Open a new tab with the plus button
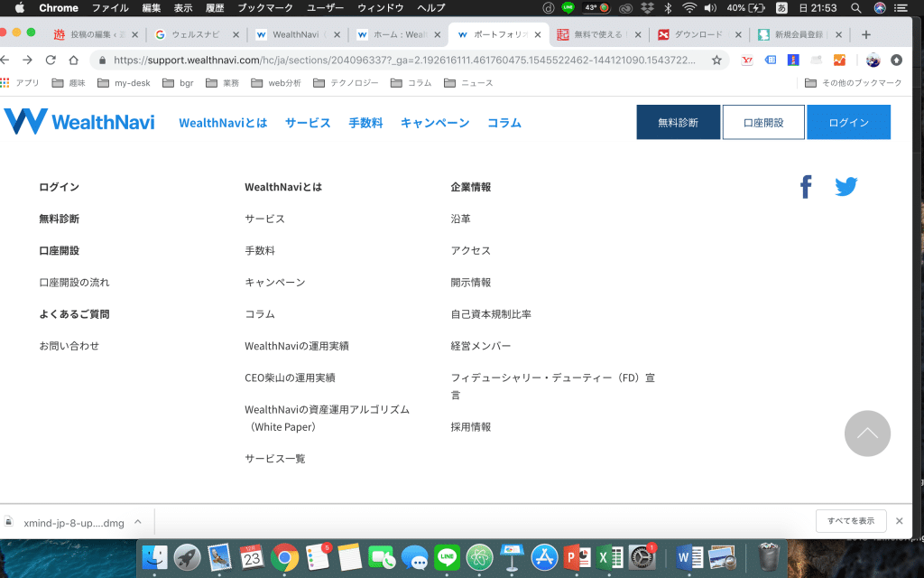This screenshot has width=924, height=578. (865, 35)
